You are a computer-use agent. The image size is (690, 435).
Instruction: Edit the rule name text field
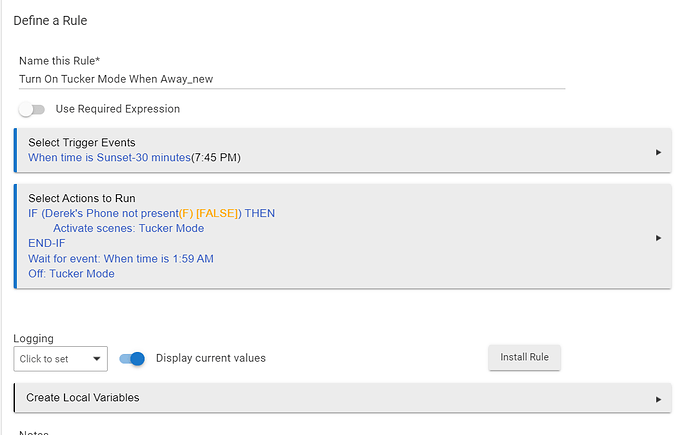pyautogui.click(x=292, y=79)
